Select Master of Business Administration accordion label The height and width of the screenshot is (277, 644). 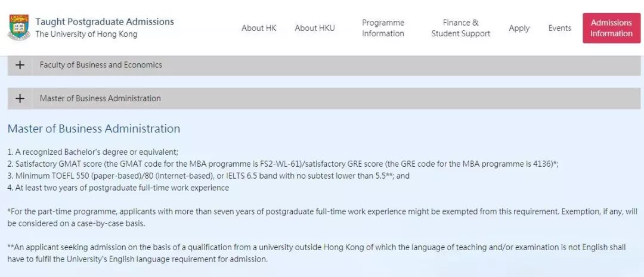coord(100,98)
